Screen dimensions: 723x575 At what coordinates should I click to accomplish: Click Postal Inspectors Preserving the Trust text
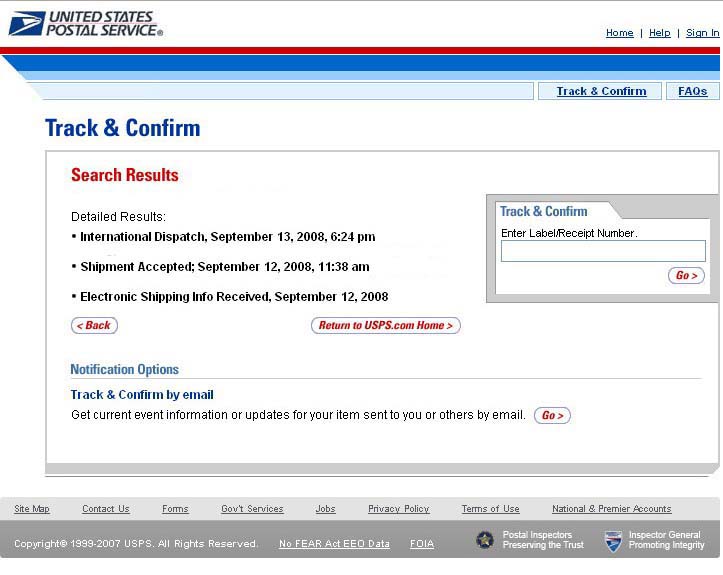(x=543, y=539)
